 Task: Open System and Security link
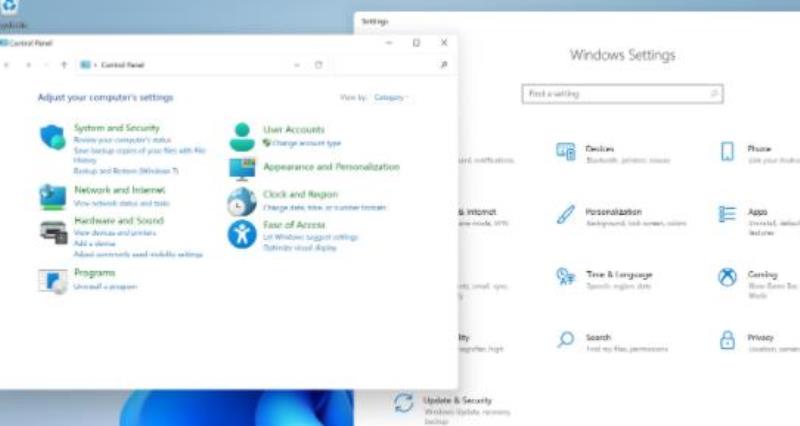point(117,128)
